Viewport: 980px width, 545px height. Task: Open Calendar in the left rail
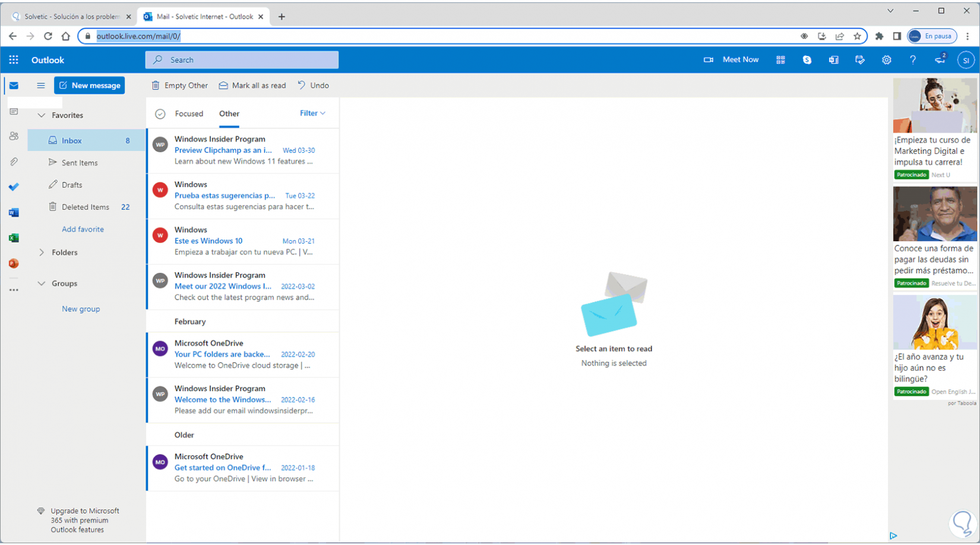[14, 112]
